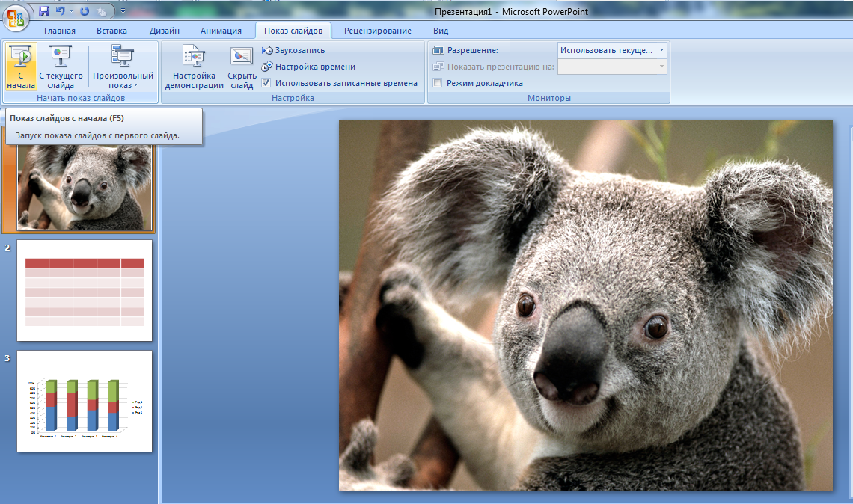Click the 'С текущего слайда' slideshow icon

click(61, 67)
